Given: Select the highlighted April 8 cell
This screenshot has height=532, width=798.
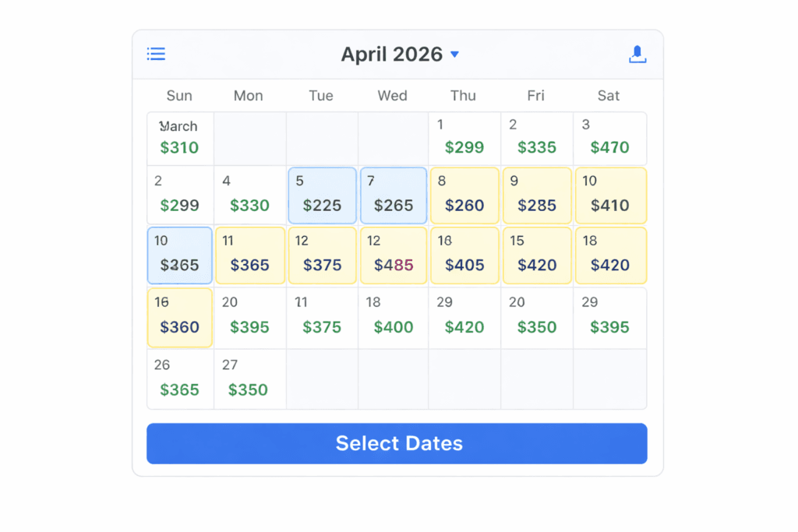Looking at the screenshot, I should [464, 195].
